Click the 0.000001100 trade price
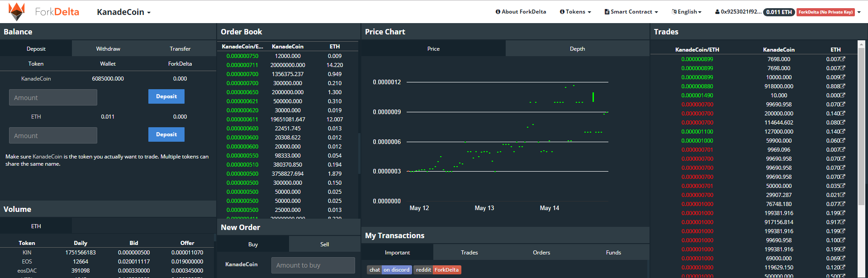The image size is (868, 278). click(x=697, y=132)
